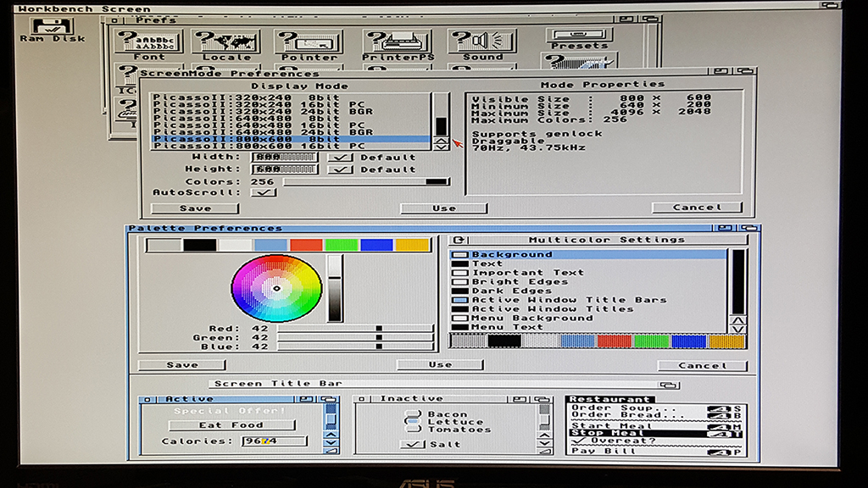The height and width of the screenshot is (488, 868).
Task: Click the brightness gradient bar beside the wheel
Action: click(x=335, y=288)
